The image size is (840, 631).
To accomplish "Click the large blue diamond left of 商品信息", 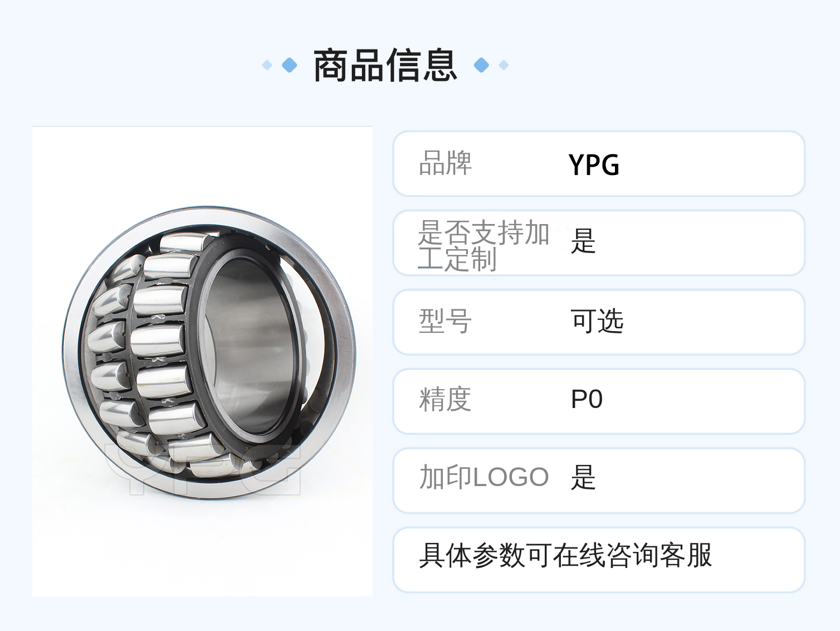I will [290, 65].
